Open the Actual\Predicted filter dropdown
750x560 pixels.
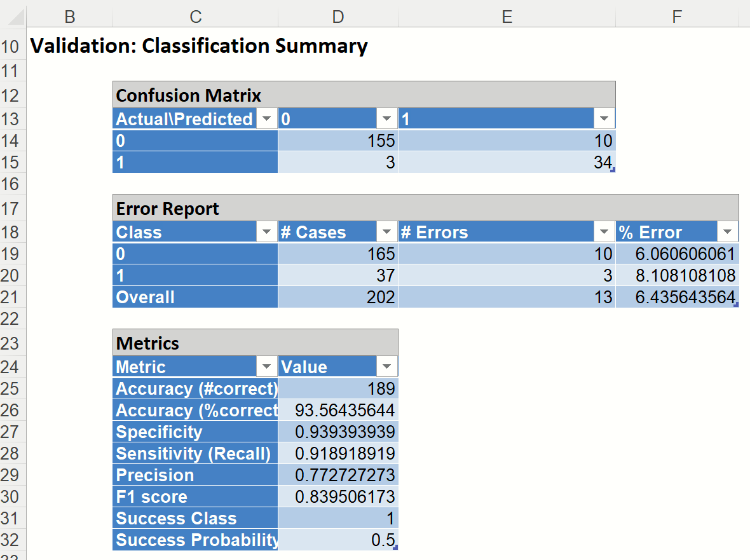[267, 119]
